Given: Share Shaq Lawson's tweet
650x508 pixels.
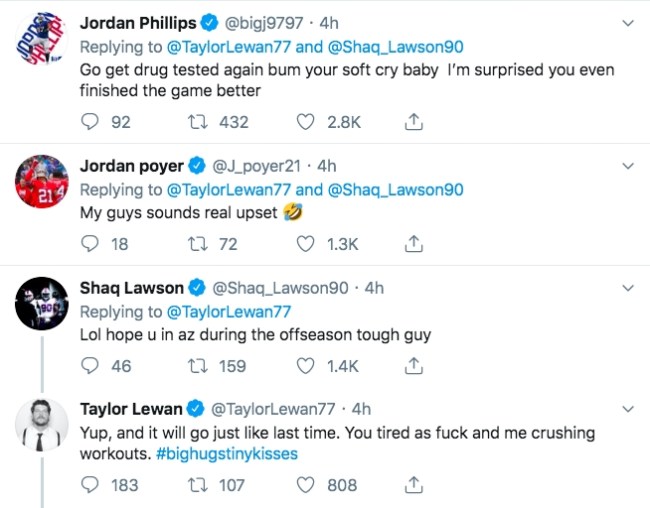Looking at the screenshot, I should tap(413, 366).
